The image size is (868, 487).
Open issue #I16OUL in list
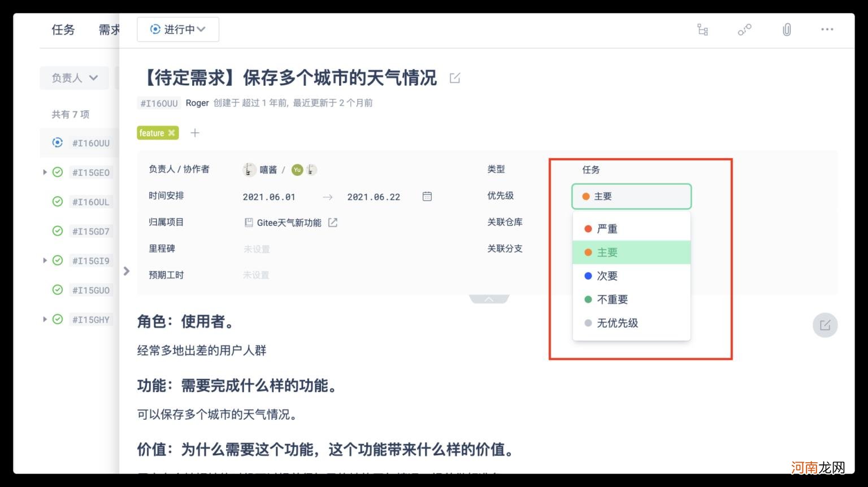pyautogui.click(x=91, y=202)
